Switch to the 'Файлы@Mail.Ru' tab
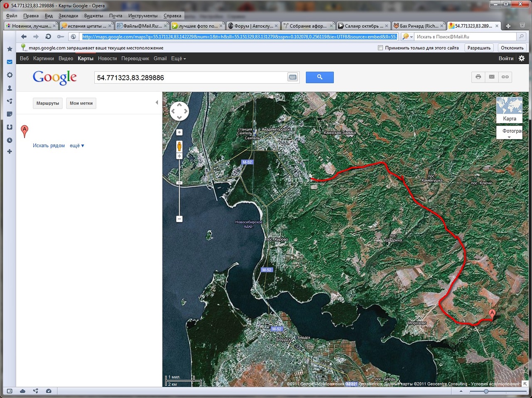The width and height of the screenshot is (532, 398). pyautogui.click(x=141, y=26)
